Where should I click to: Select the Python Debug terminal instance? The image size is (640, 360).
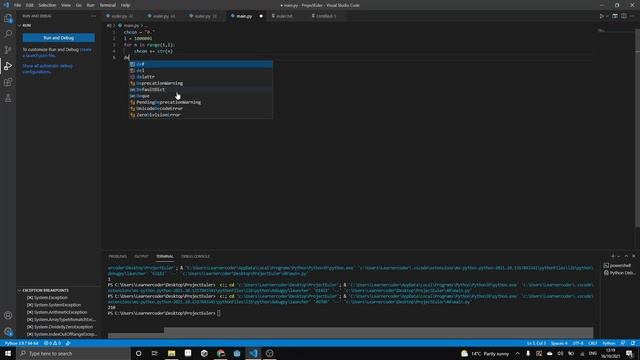tap(619, 273)
